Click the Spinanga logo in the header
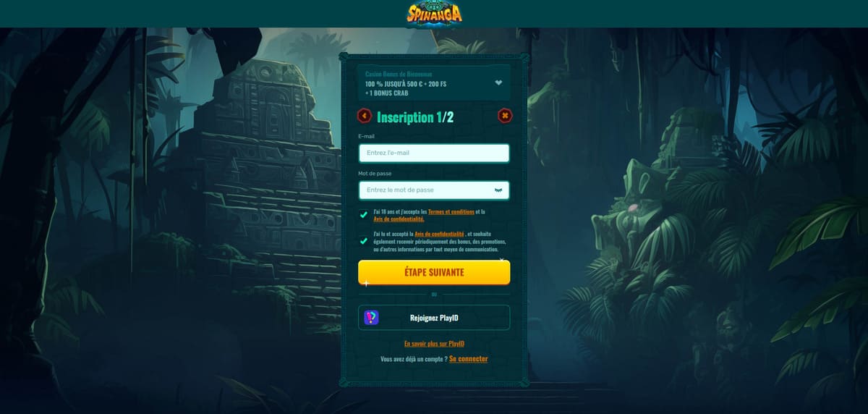 pyautogui.click(x=434, y=14)
